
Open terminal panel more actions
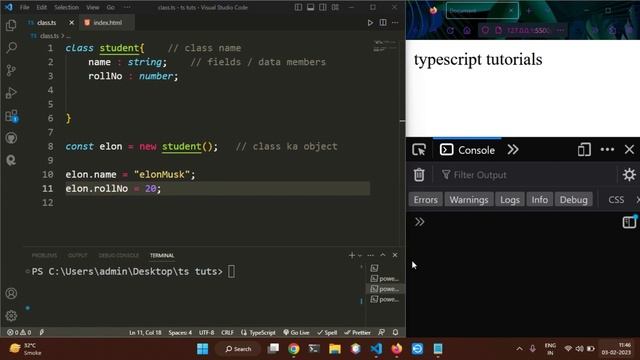370,256
